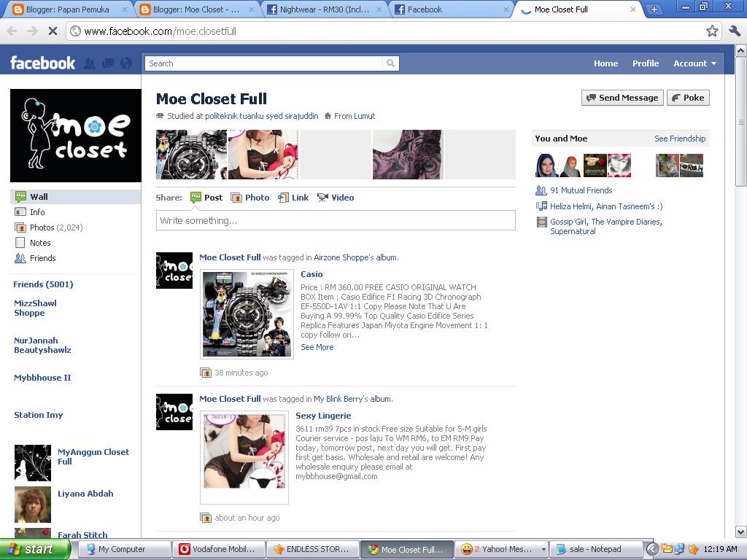Click See More on Casio post
This screenshot has height=560, width=747.
[317, 347]
